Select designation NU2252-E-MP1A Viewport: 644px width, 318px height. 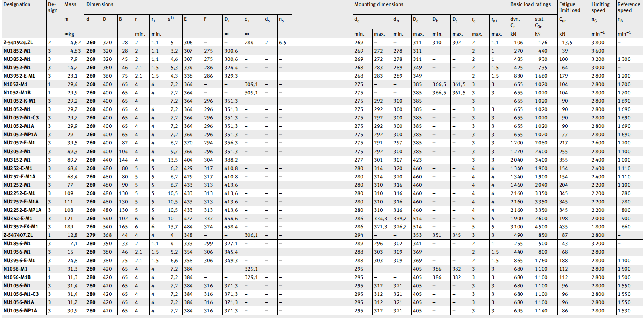pos(22,210)
